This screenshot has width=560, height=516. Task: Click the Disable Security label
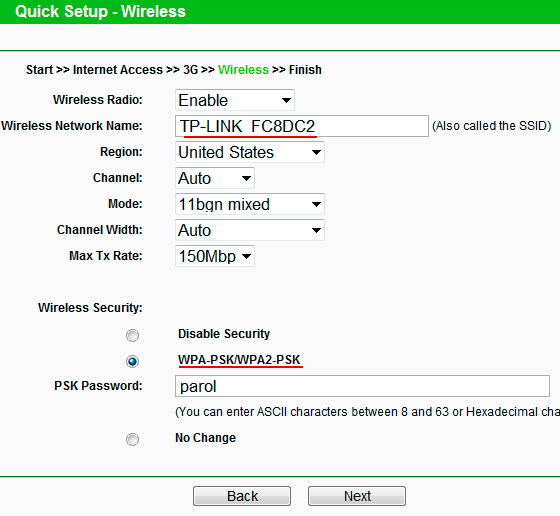(x=224, y=334)
